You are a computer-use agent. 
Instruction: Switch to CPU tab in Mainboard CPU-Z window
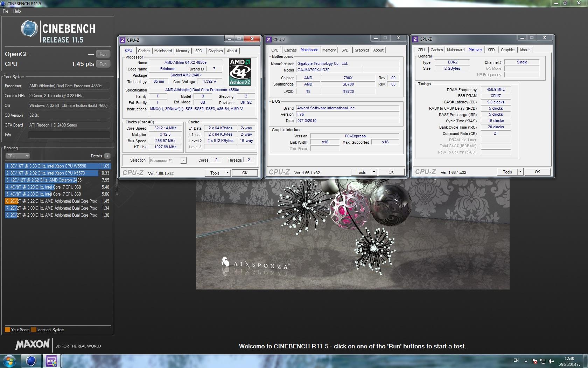[x=275, y=50]
